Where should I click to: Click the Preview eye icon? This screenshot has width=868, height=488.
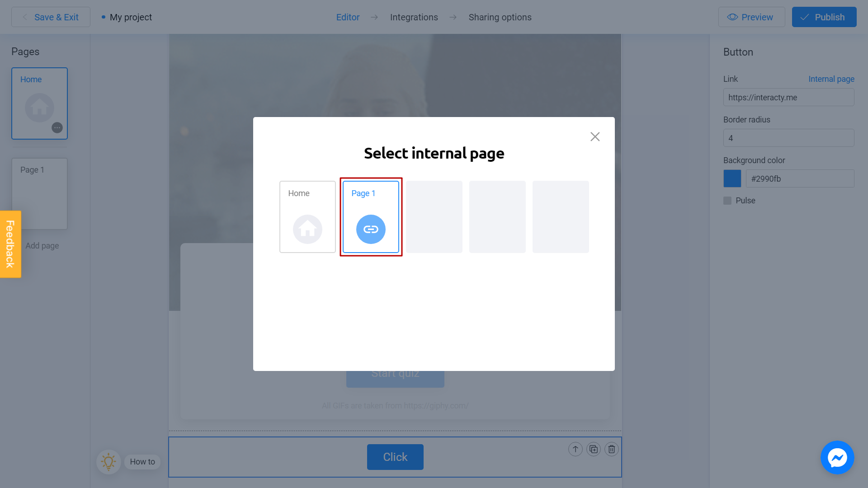tap(731, 17)
